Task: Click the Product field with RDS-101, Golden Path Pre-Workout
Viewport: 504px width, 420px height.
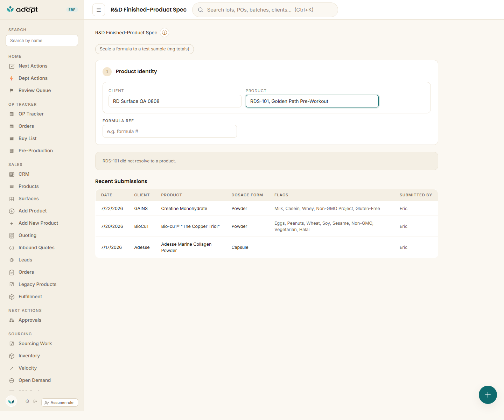Action: (x=312, y=101)
